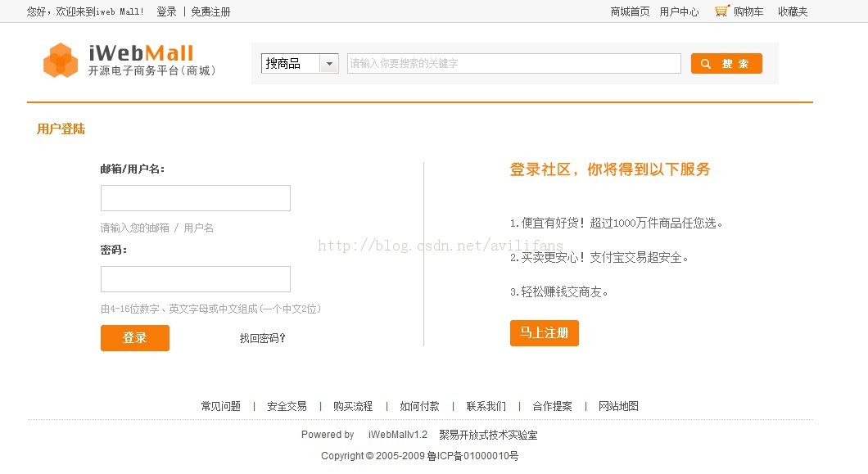This screenshot has width=868, height=474.
Task: Click the Copyright 2005-2009 ICP text
Action: point(419,456)
